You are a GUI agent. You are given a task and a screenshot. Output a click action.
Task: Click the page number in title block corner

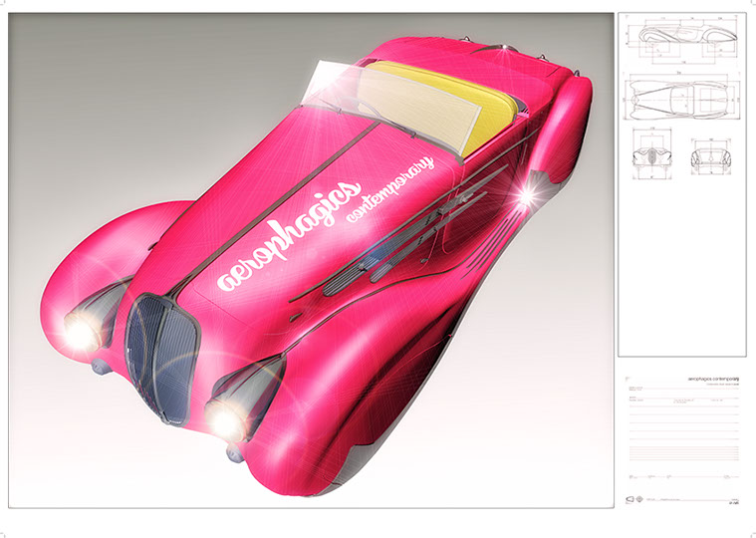[x=734, y=502]
